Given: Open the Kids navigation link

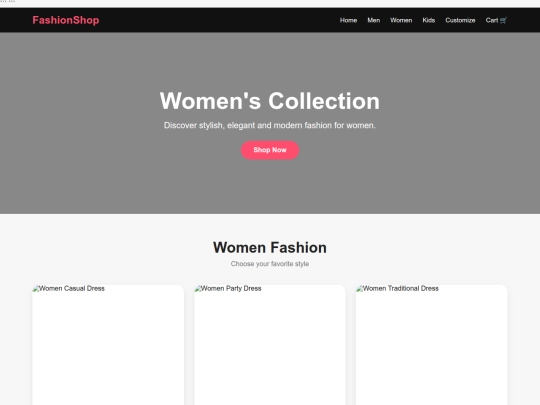Looking at the screenshot, I should (x=428, y=20).
